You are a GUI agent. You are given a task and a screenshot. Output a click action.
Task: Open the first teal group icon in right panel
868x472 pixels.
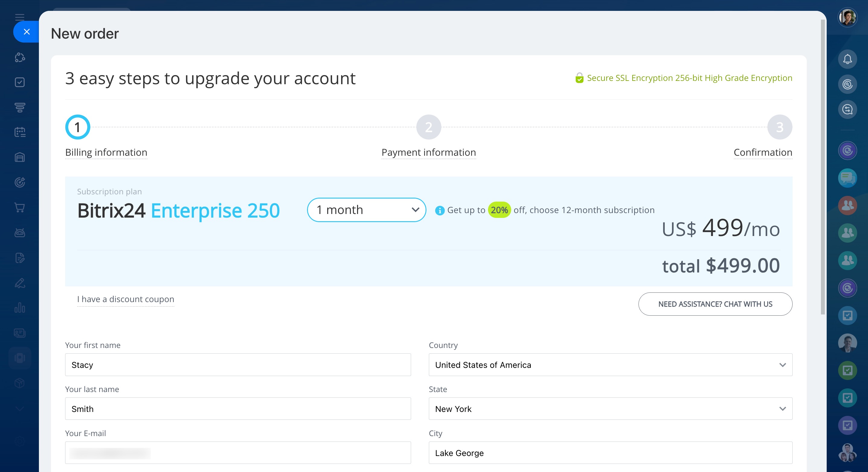[x=847, y=233]
